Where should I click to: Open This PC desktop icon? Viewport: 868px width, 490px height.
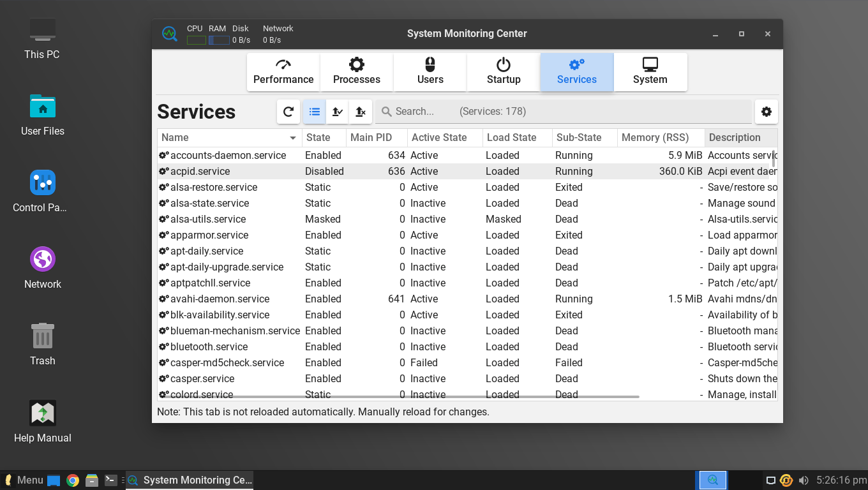click(42, 38)
